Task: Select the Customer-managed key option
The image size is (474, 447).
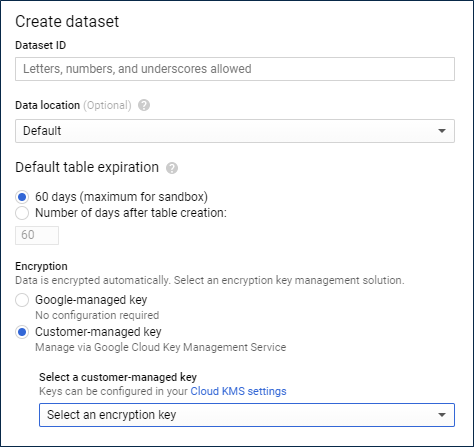Action: click(x=22, y=332)
